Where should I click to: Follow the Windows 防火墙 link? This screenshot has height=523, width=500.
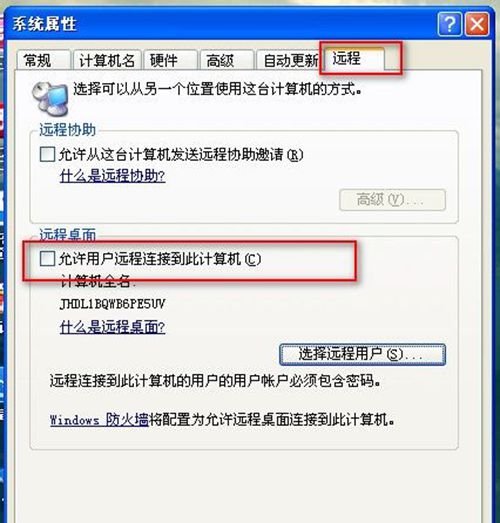(99, 420)
